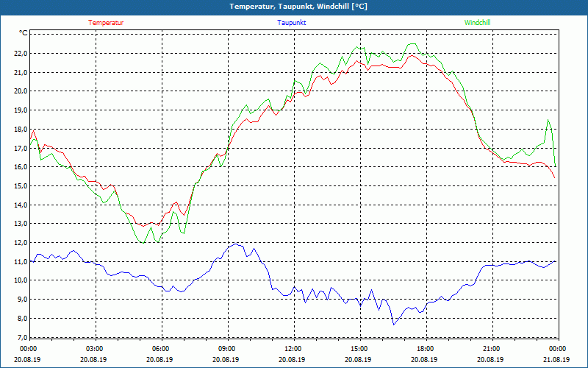Click the 22,0 y-axis value
This screenshot has height=368, width=588.
[21, 53]
